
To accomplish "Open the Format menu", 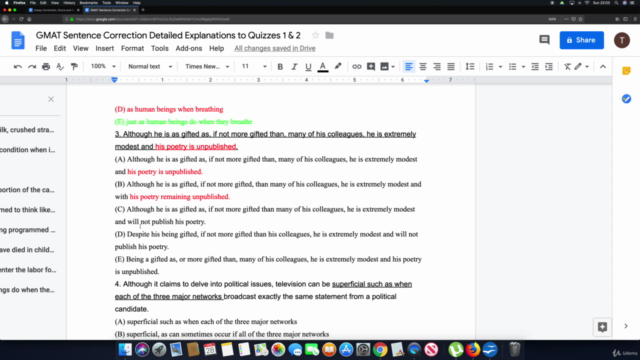I will coord(132,48).
